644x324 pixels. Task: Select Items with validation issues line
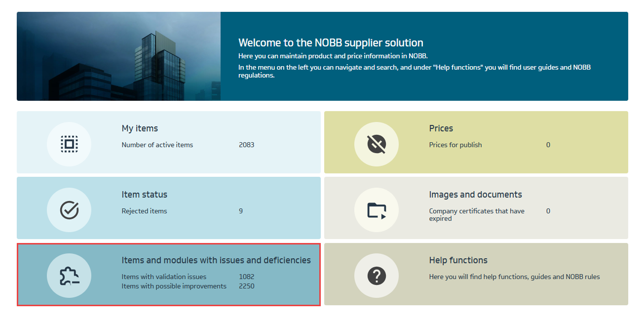tap(164, 277)
